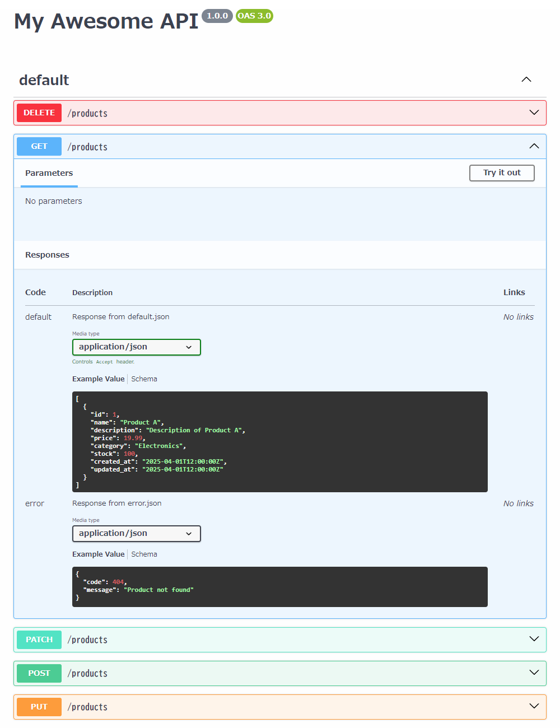560x728 pixels.
Task: Expand the POST /products chevron arrow
Action: [x=534, y=673]
